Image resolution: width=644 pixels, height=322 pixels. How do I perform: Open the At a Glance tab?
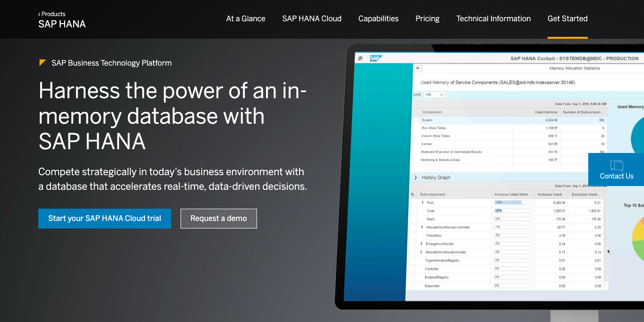tap(246, 19)
